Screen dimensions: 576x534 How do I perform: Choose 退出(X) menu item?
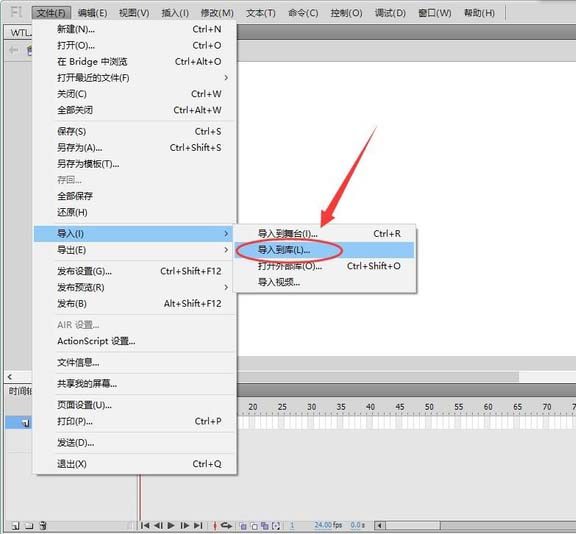[x=134, y=464]
